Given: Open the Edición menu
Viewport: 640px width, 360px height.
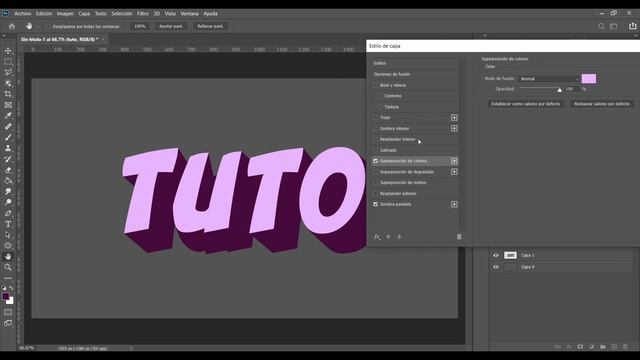Looking at the screenshot, I should tap(44, 13).
